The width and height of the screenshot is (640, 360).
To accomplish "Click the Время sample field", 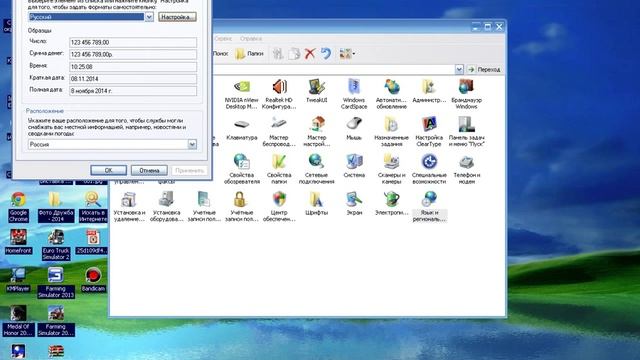I will [x=133, y=67].
